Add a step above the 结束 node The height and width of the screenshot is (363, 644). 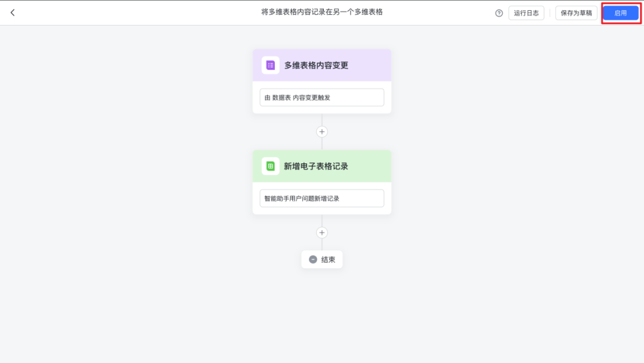point(322,232)
